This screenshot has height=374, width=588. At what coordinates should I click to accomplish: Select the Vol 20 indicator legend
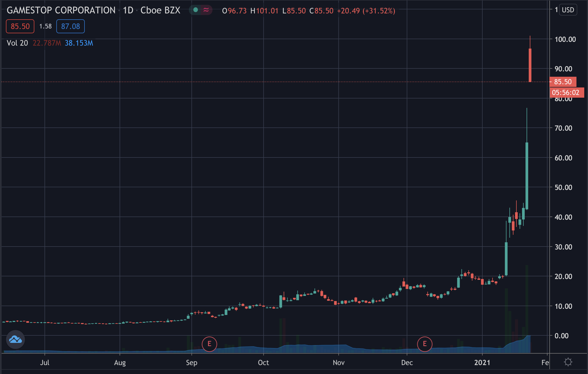coord(17,43)
